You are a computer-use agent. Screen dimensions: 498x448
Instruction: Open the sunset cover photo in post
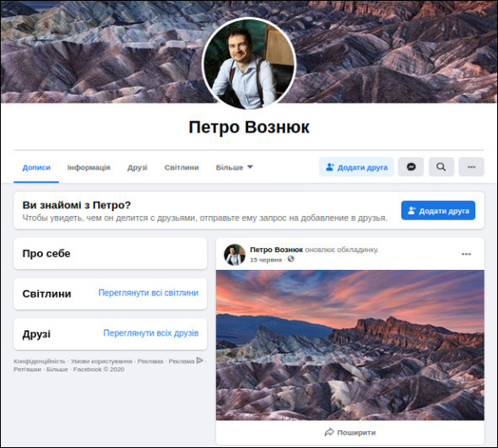coord(350,345)
